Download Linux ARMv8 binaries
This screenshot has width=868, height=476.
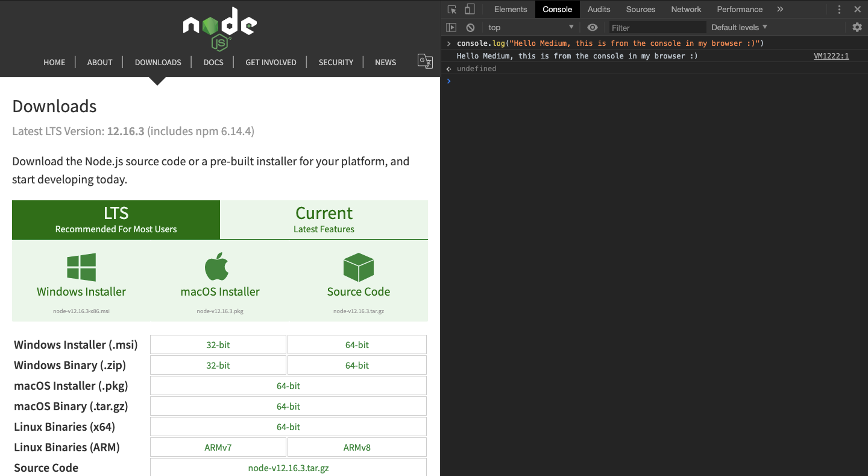pyautogui.click(x=357, y=448)
